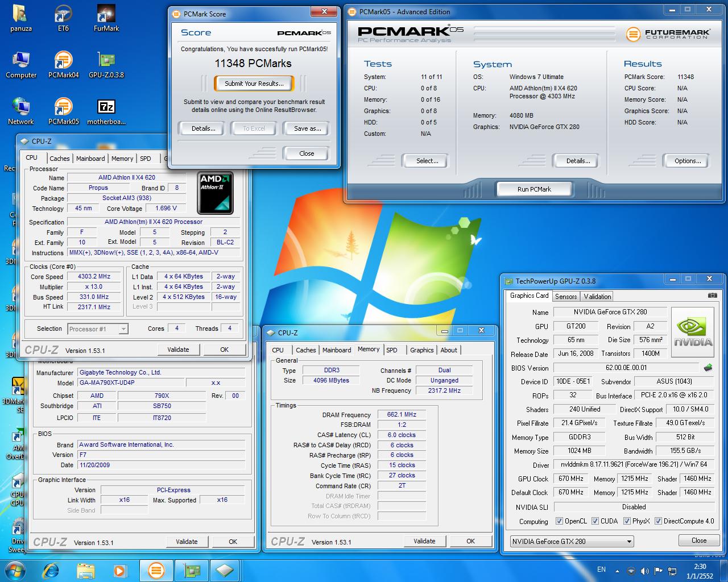
Task: Toggle the PhysX checkbox in GPU-Z
Action: tap(627, 521)
